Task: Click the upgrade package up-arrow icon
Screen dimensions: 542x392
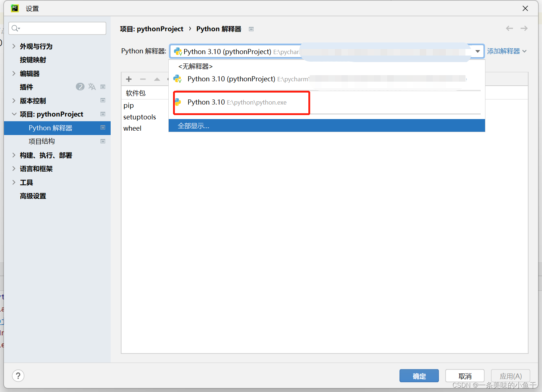Action: (157, 79)
